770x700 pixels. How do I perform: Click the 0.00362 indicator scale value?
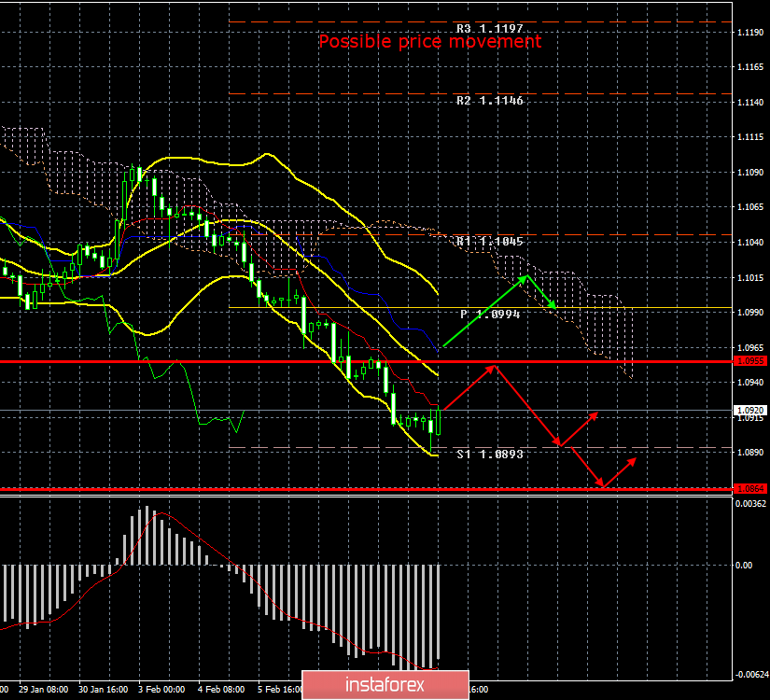(750, 504)
